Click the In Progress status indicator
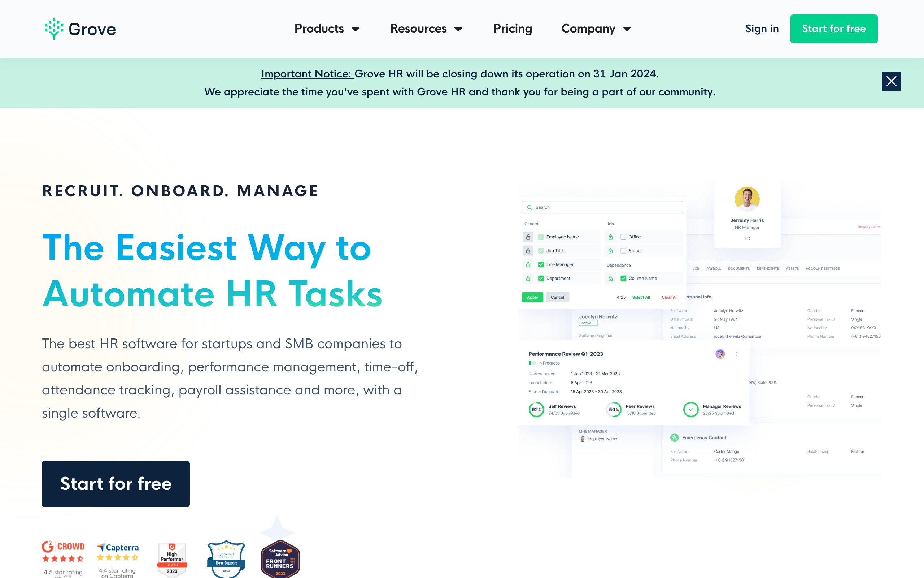 tap(544, 363)
